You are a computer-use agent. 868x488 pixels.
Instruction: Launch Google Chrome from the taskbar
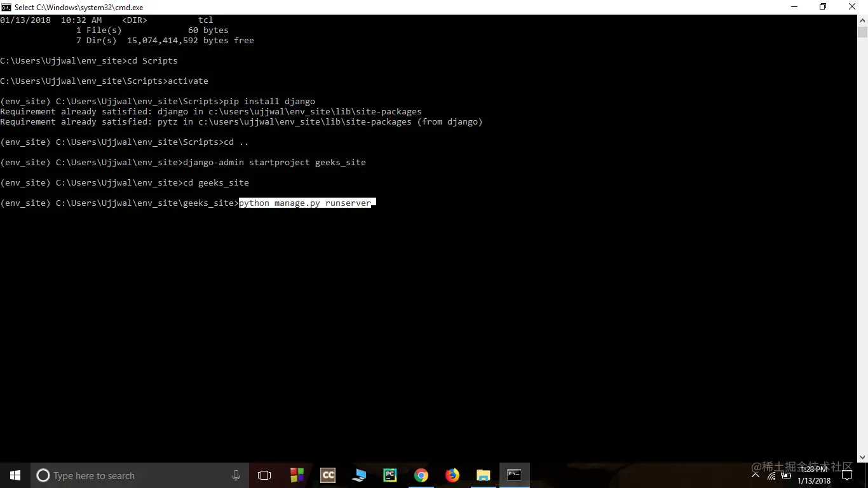pos(421,475)
